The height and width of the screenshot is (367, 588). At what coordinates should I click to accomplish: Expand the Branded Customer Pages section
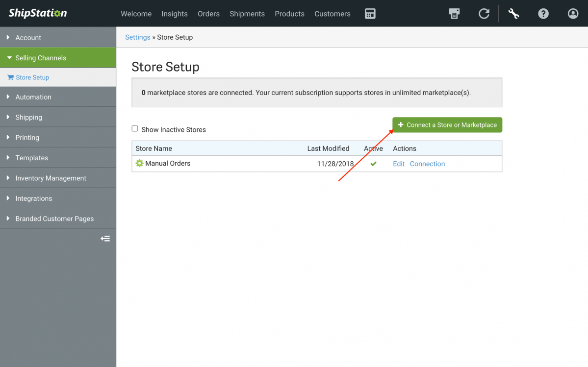click(x=58, y=219)
